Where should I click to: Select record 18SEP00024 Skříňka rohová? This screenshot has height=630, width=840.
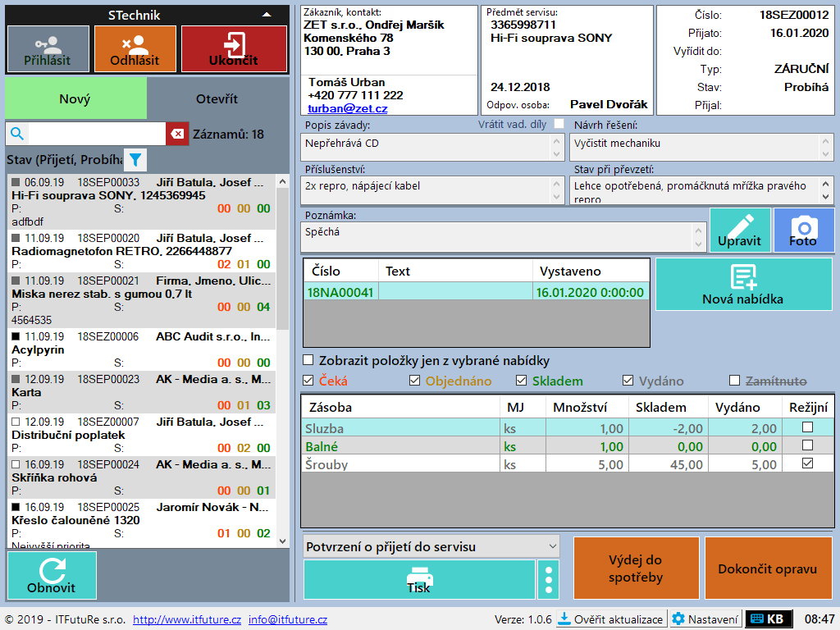(141, 478)
